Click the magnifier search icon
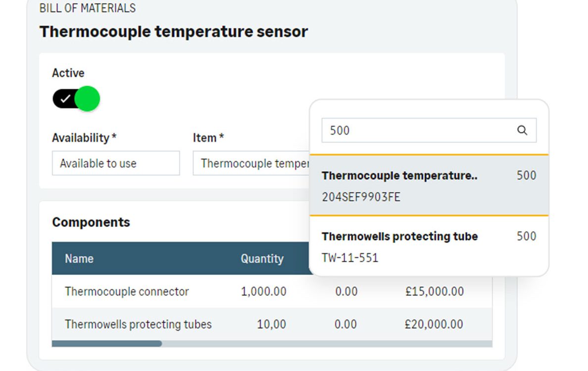Image resolution: width=588 pixels, height=371 pixels. click(522, 131)
